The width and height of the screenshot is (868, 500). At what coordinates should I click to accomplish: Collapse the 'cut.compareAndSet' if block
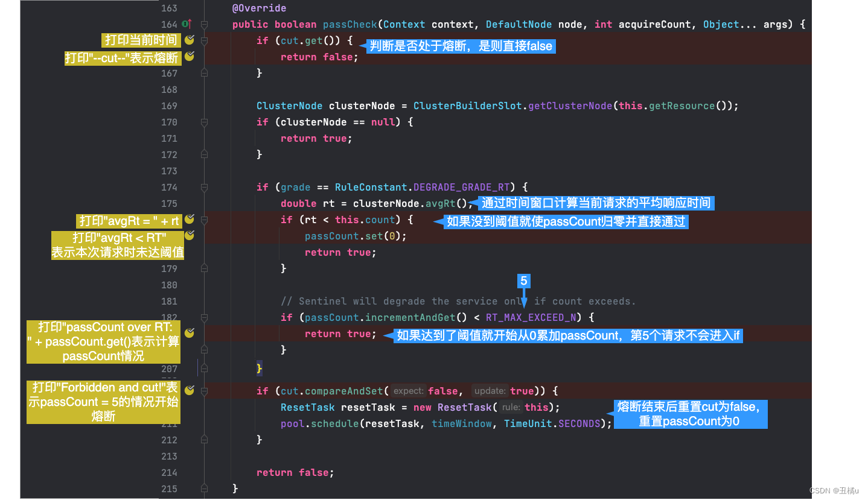click(x=204, y=391)
